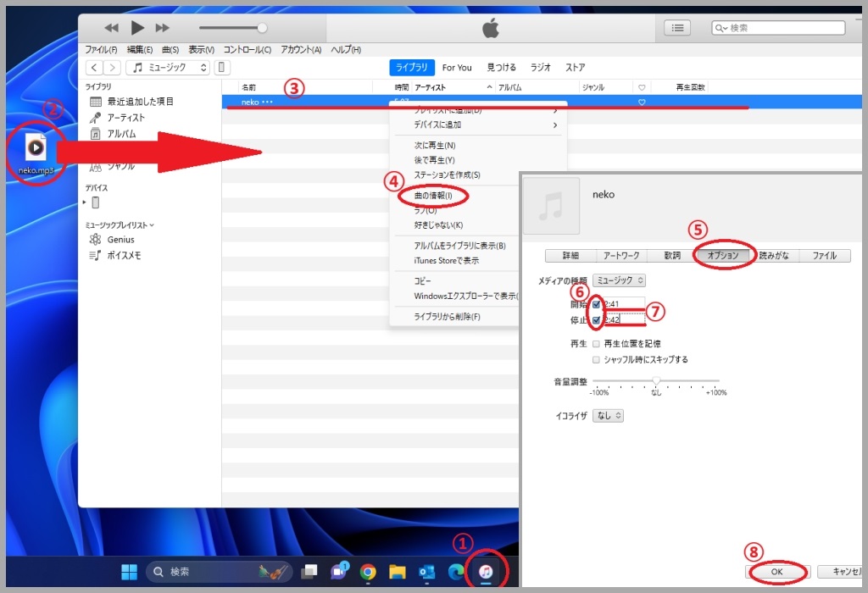Switch to the ファイル tab in the info dialog
Screen dimensions: 868x593
coord(825,256)
